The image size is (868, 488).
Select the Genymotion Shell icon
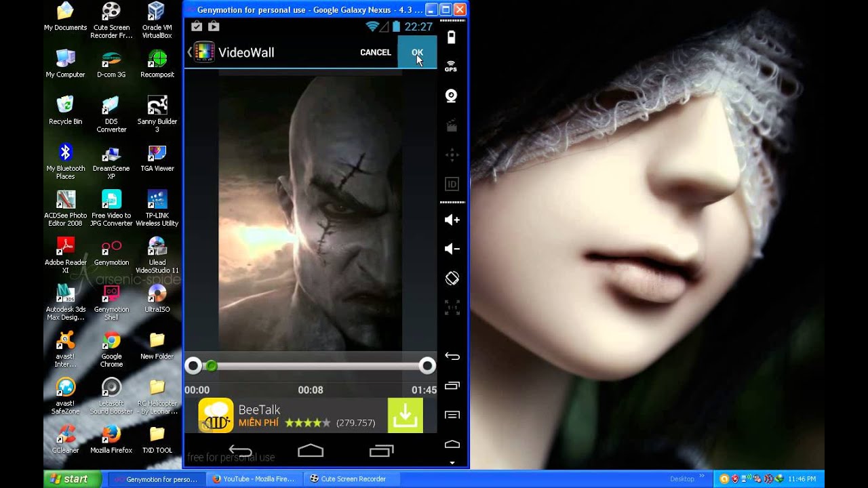coord(111,301)
